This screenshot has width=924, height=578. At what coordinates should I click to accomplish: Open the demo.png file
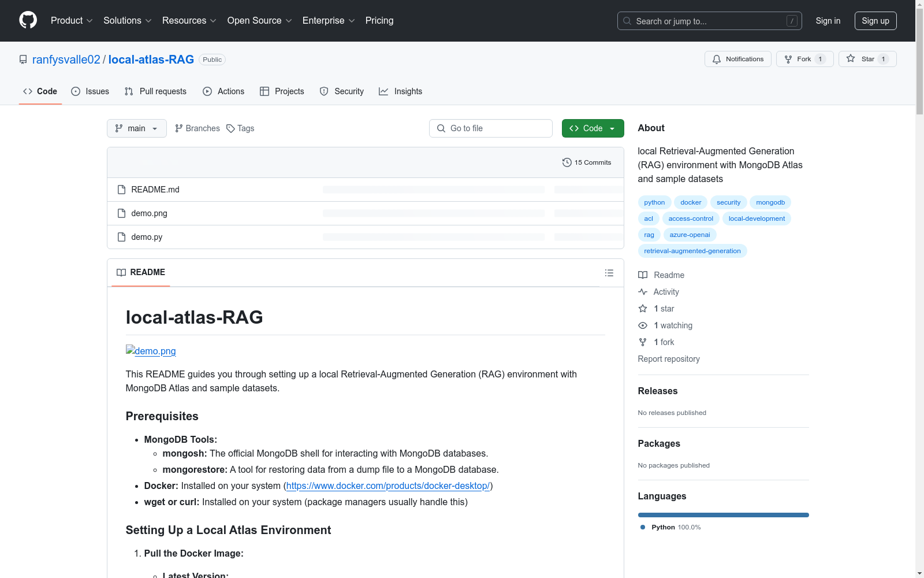click(149, 213)
